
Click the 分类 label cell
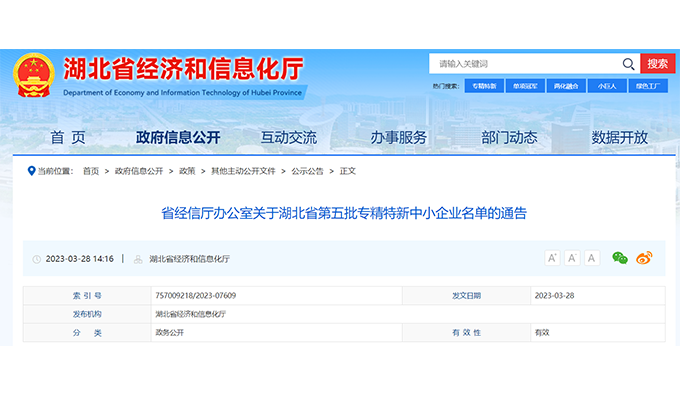(87, 333)
